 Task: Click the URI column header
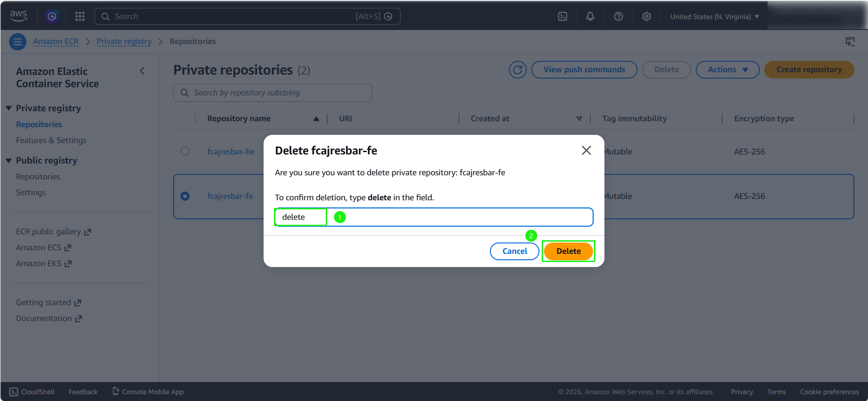click(x=345, y=119)
